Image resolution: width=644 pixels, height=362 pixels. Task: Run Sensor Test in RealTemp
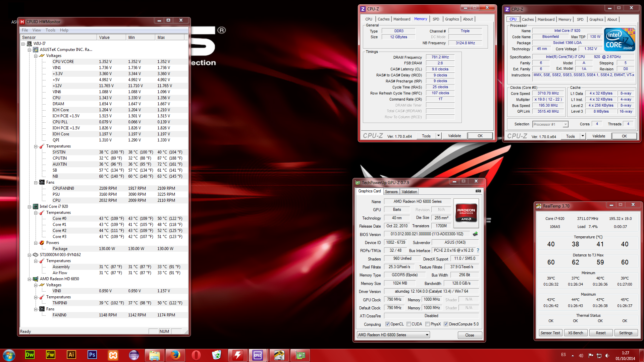click(x=550, y=333)
